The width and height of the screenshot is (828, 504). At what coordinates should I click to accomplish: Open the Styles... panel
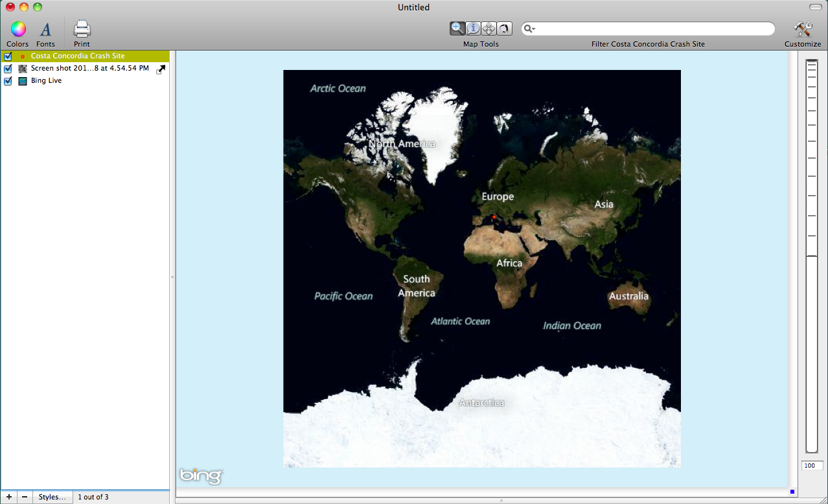pos(52,497)
